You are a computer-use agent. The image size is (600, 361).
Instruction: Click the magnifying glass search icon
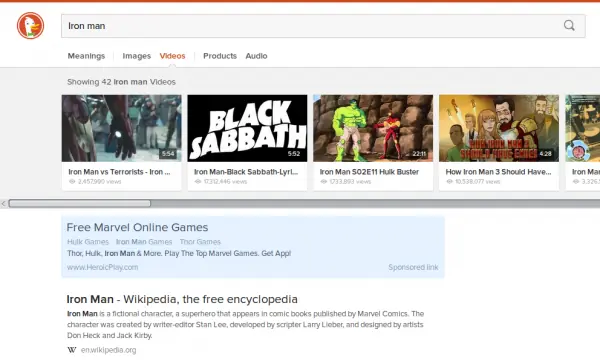click(569, 26)
